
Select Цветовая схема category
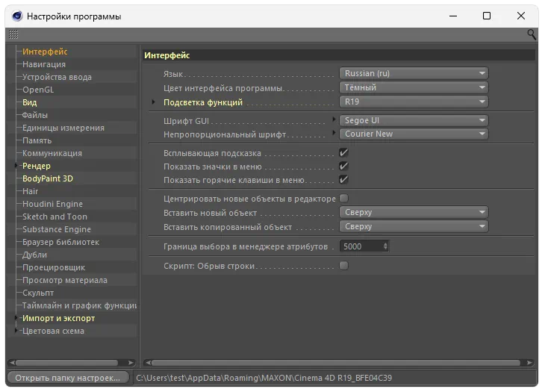pyautogui.click(x=53, y=331)
